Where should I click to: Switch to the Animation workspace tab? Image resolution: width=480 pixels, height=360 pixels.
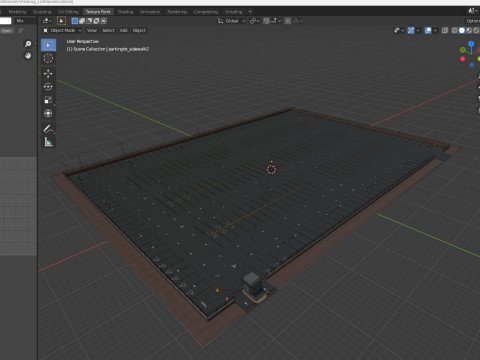150,12
